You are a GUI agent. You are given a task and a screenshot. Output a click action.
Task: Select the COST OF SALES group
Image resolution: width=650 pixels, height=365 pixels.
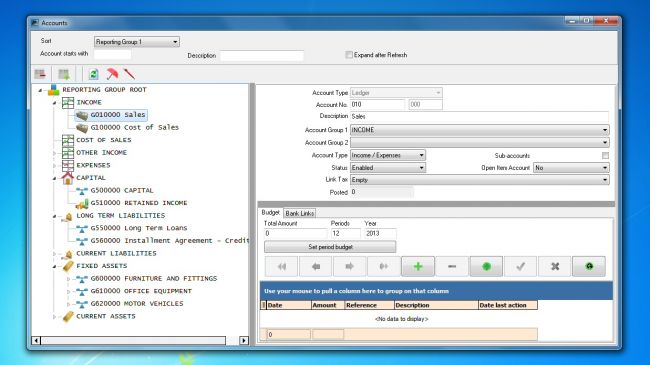pos(104,140)
